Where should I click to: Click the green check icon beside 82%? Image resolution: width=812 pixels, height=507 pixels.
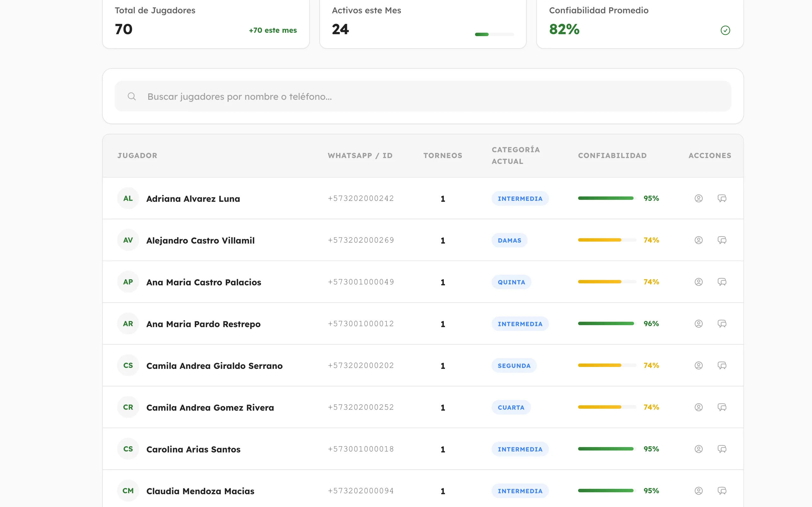click(x=725, y=30)
